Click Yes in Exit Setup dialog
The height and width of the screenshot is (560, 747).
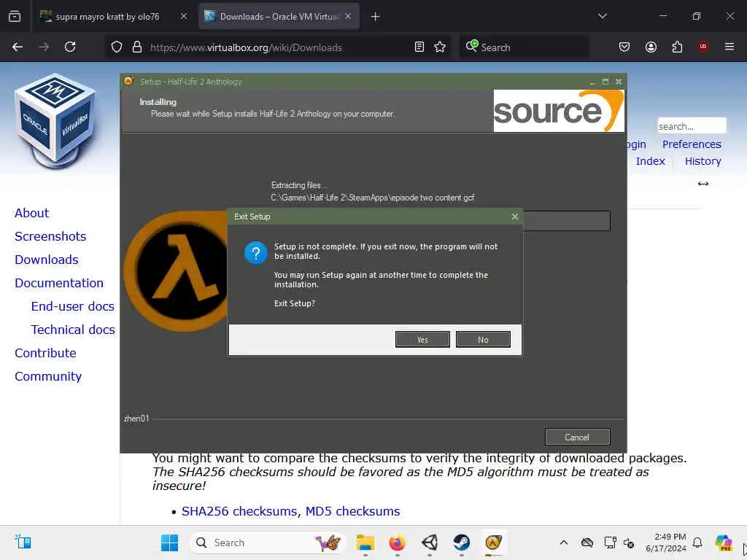(x=422, y=340)
